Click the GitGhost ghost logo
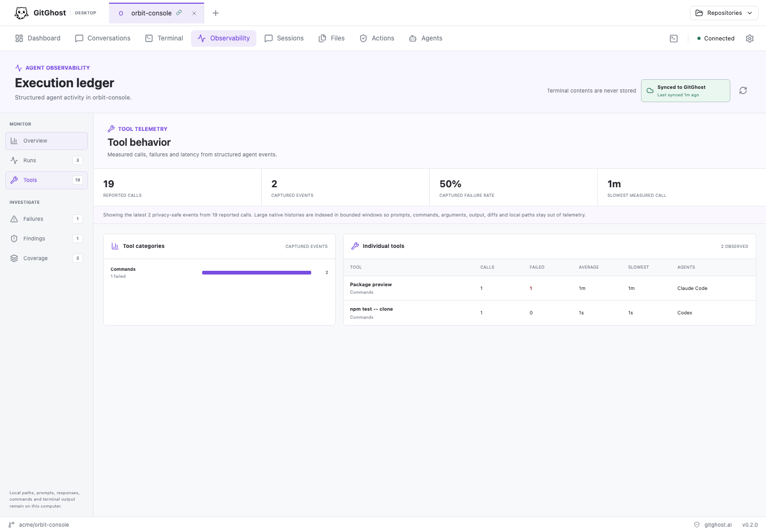Viewport: 766px width, 532px height. coord(21,13)
